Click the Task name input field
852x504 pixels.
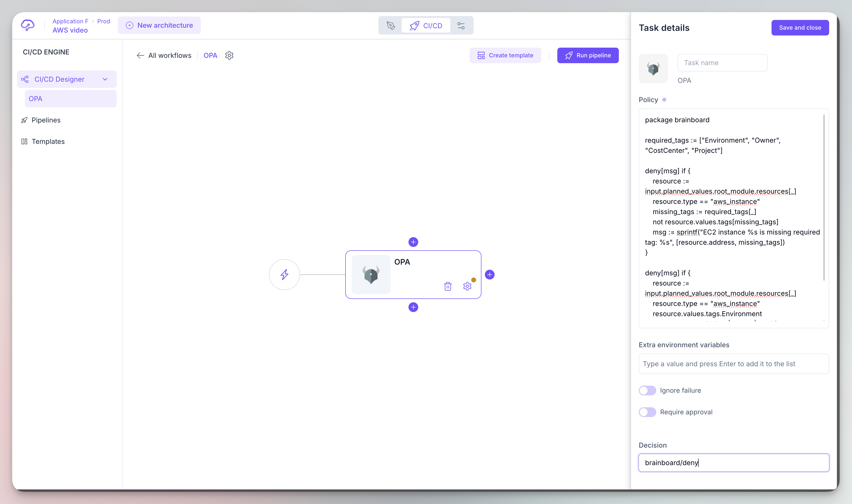[x=722, y=62]
